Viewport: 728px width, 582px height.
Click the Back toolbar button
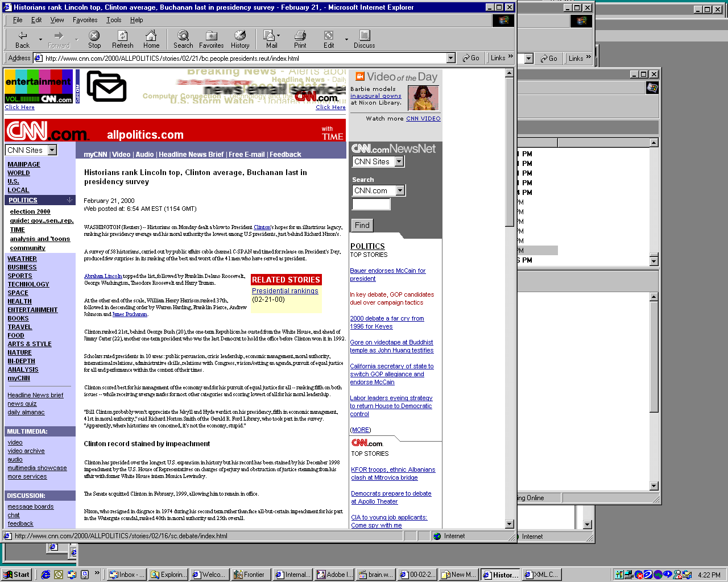22,39
